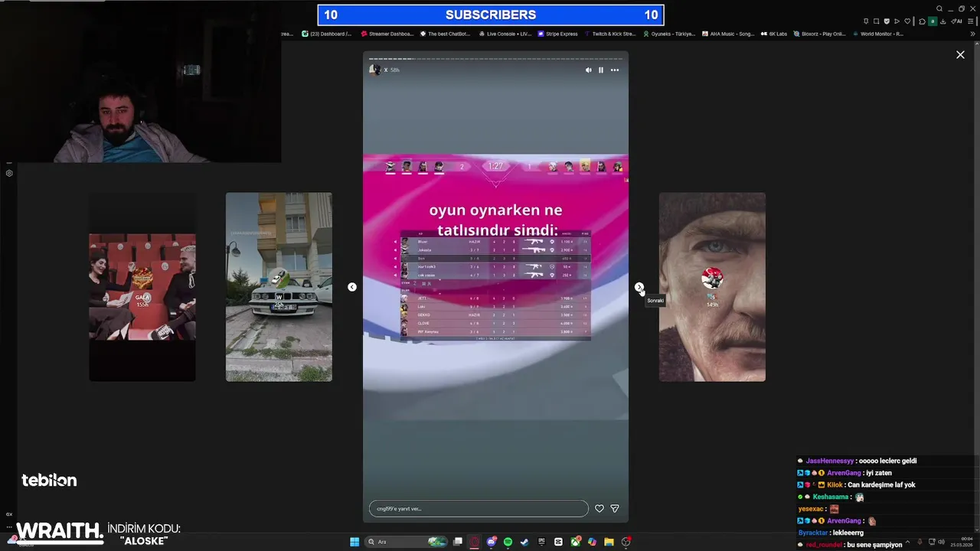This screenshot has height=551, width=980.
Task: Click the blue SUBSCRIBERS goal banner
Action: coord(491,15)
